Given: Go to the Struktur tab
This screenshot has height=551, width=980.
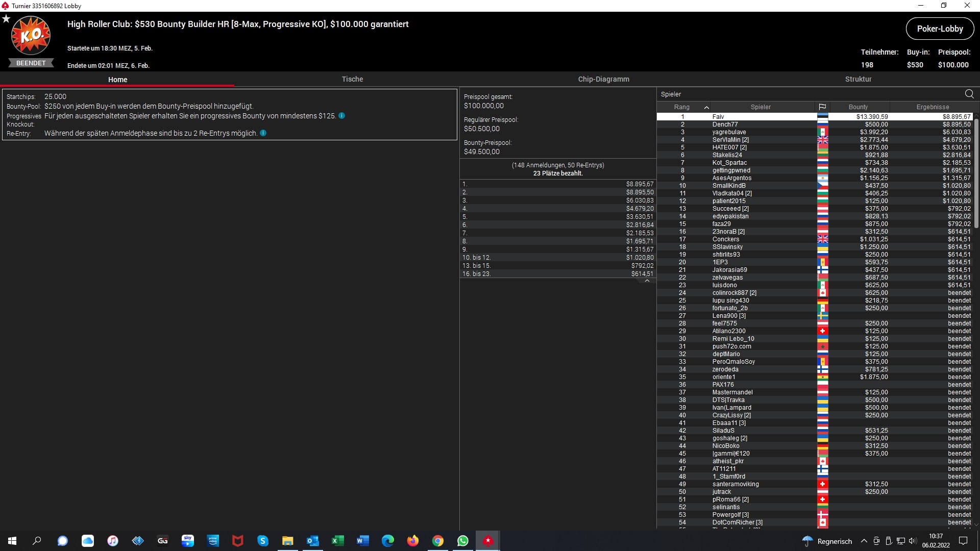Looking at the screenshot, I should [x=858, y=79].
